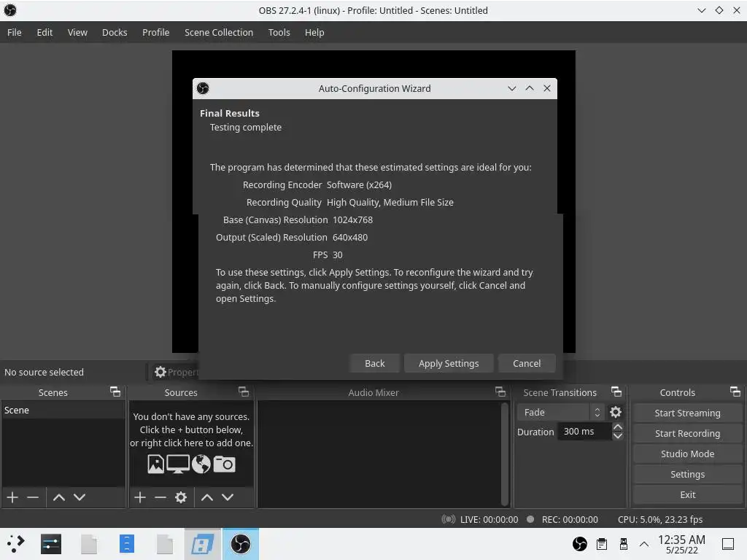Viewport: 747px width, 560px height.
Task: Click the browser globe source icon
Action: point(201,464)
